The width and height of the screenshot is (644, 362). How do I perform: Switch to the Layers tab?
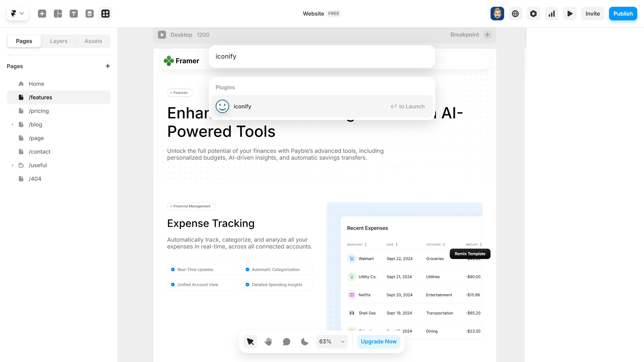click(x=59, y=41)
